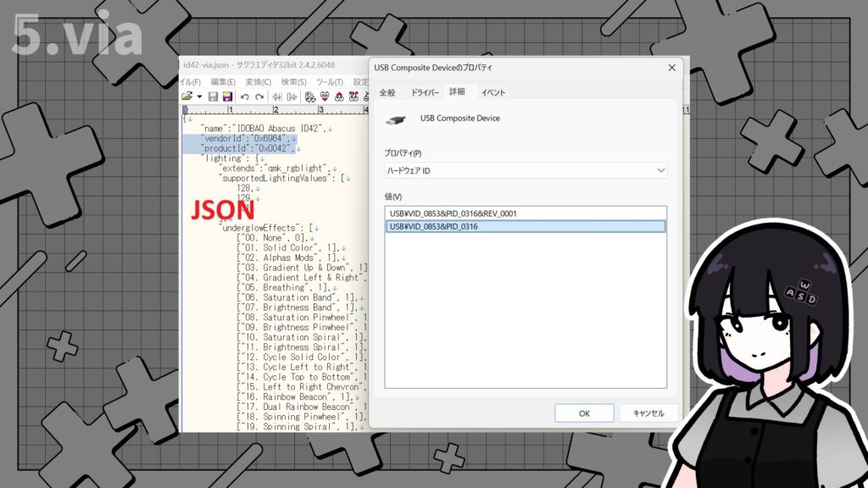Switch to the 全般 tab

point(387,92)
